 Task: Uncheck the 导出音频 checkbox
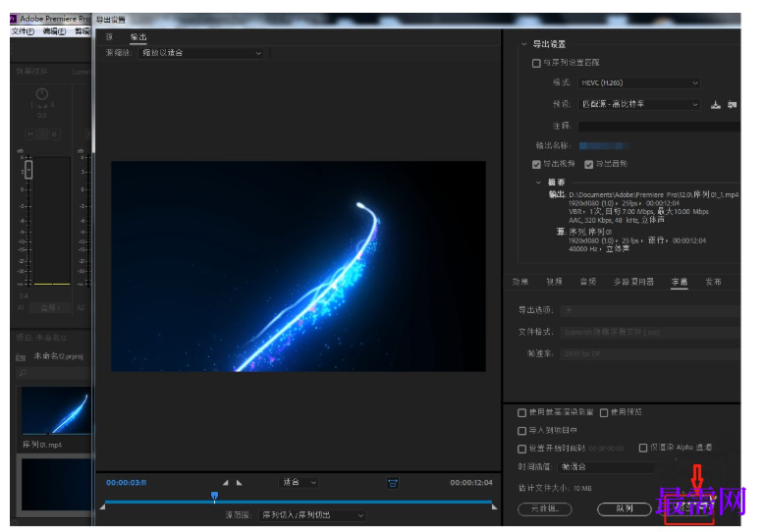[x=589, y=164]
